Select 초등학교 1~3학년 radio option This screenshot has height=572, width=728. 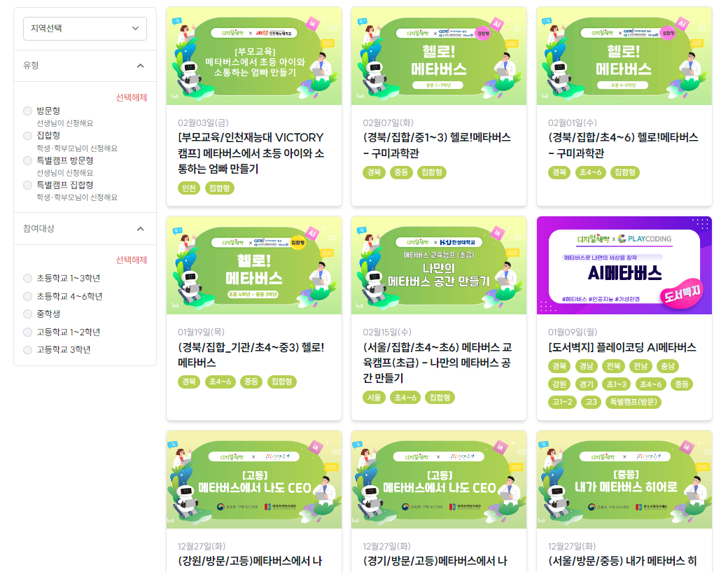(28, 278)
